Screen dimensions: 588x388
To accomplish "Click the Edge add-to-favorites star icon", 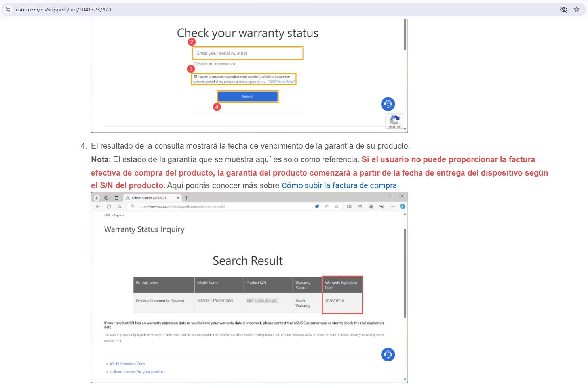I will click(x=337, y=206).
